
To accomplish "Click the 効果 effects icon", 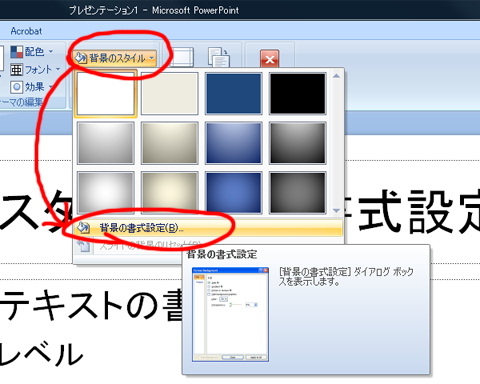I will (x=17, y=87).
